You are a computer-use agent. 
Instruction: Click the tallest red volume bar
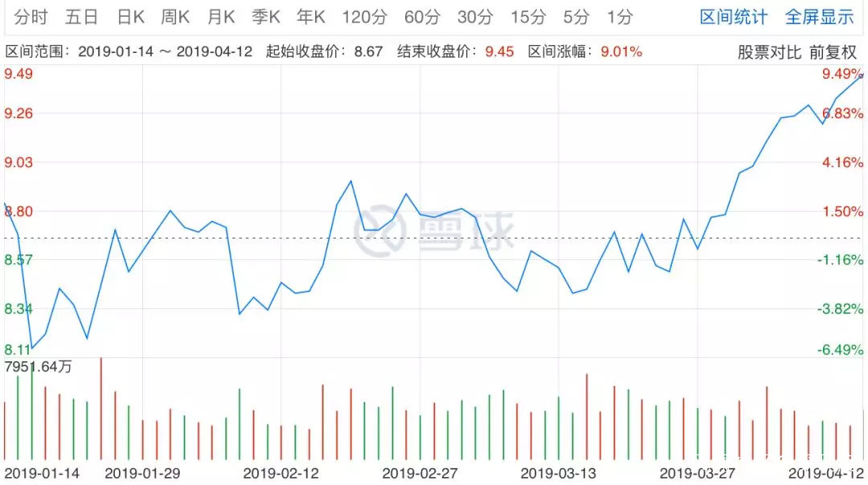(100, 408)
